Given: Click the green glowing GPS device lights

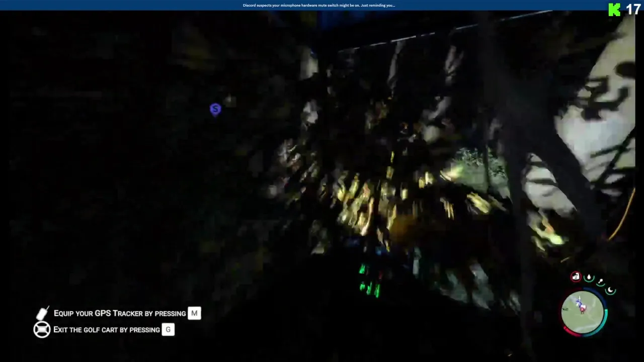Looking at the screenshot, I should (x=369, y=282).
